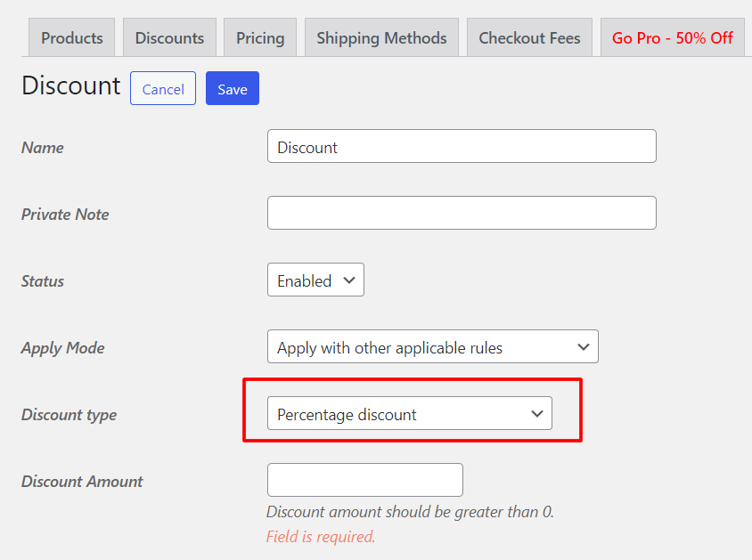The height and width of the screenshot is (560, 752).
Task: Click into the Private Note field
Action: tap(462, 213)
